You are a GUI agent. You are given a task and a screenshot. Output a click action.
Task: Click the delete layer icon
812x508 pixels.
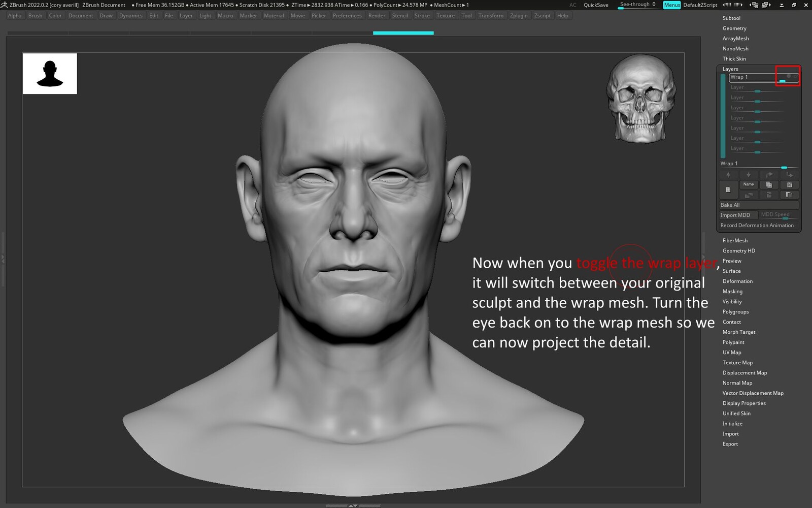click(789, 185)
